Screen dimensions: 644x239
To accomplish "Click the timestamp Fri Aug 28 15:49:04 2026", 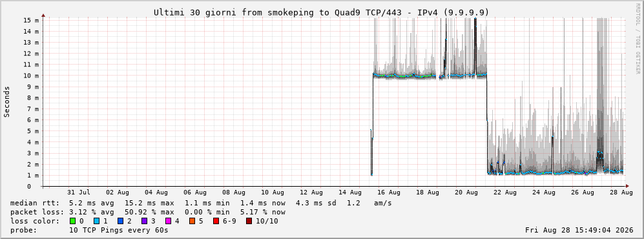I will pos(579,231).
